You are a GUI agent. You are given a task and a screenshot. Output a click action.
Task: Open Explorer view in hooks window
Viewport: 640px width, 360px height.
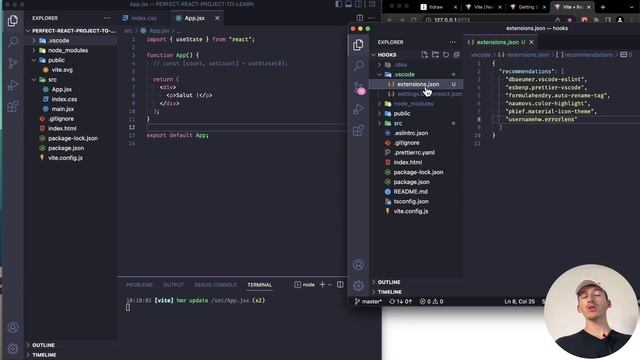pos(358,45)
